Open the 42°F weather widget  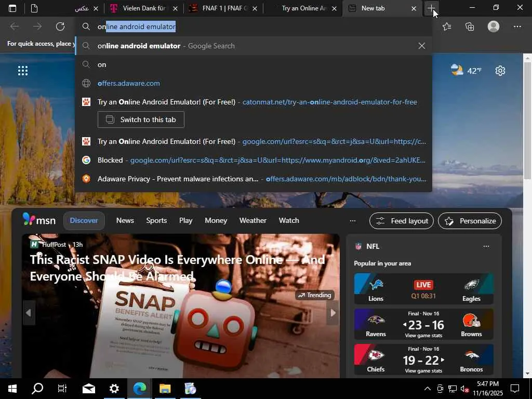pos(466,70)
